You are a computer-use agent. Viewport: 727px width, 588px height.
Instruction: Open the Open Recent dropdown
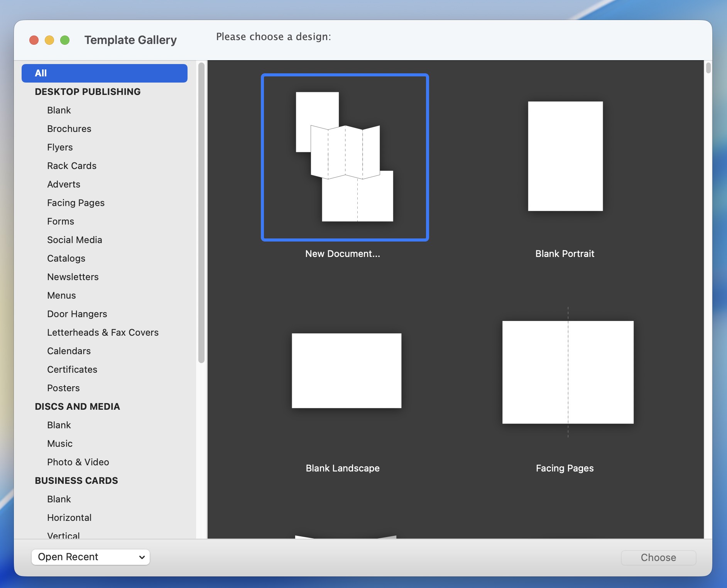(91, 557)
